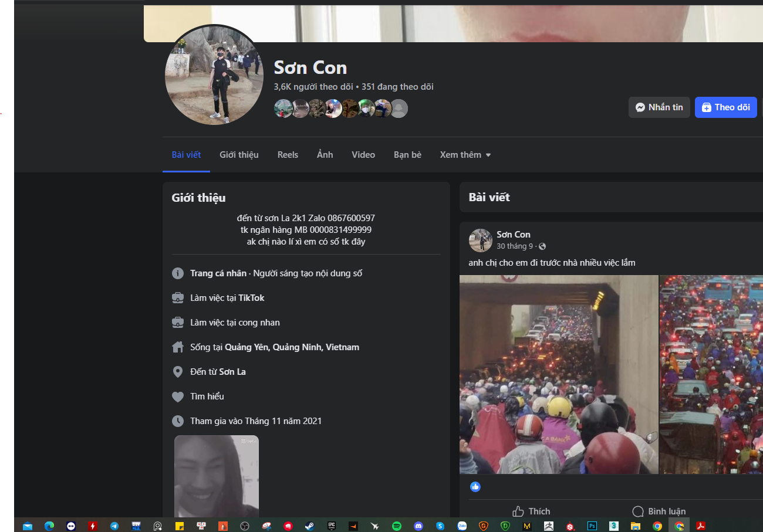This screenshot has height=532, width=763.
Task: Open the Video tab
Action: pyautogui.click(x=363, y=155)
